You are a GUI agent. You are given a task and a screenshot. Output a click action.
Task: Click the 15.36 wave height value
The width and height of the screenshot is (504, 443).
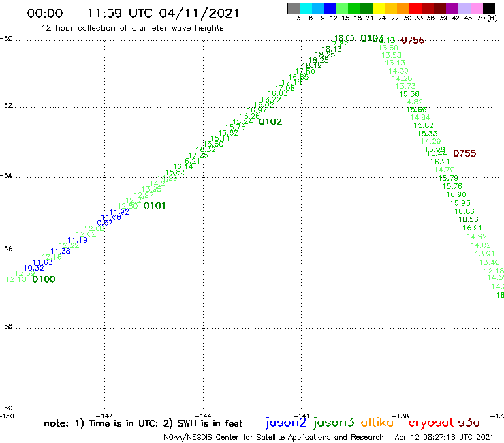click(x=409, y=94)
